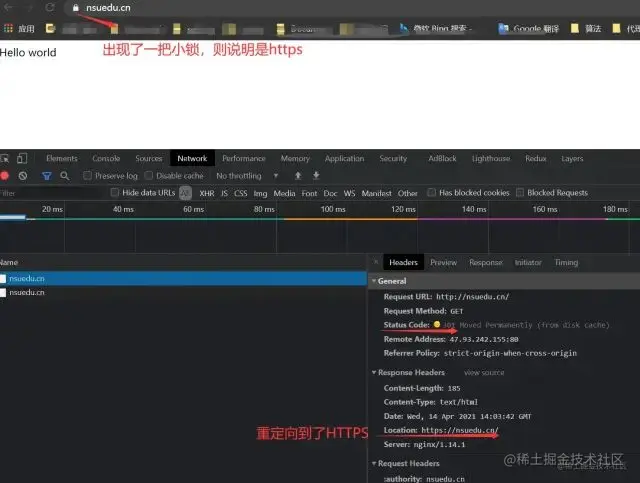Filter requests by Manifest
640x483 pixels.
click(376, 193)
